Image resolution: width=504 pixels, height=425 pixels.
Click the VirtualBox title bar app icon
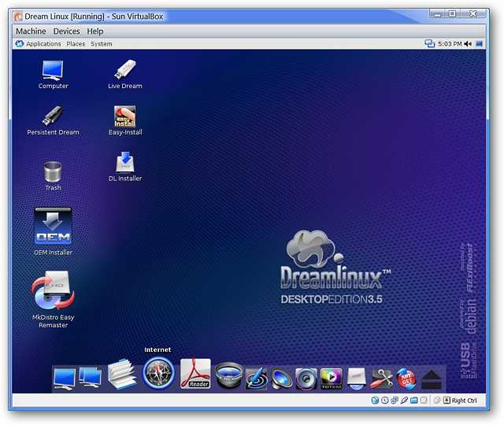click(x=18, y=17)
